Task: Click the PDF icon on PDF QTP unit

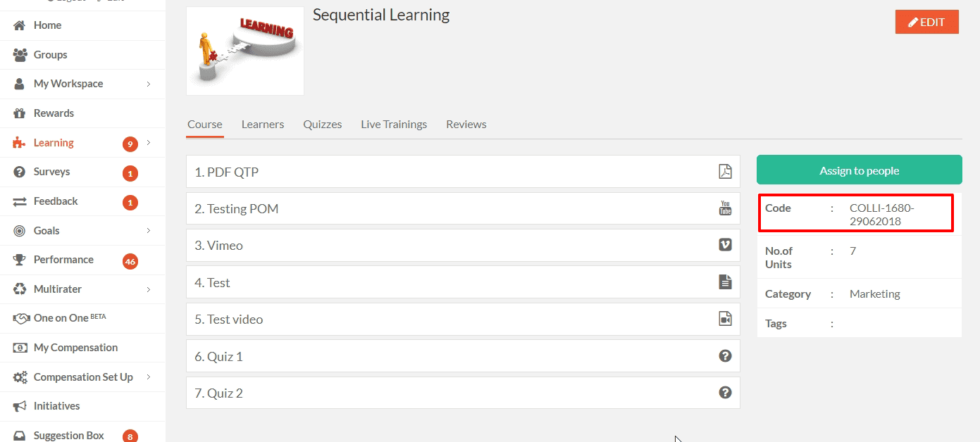Action: tap(725, 171)
